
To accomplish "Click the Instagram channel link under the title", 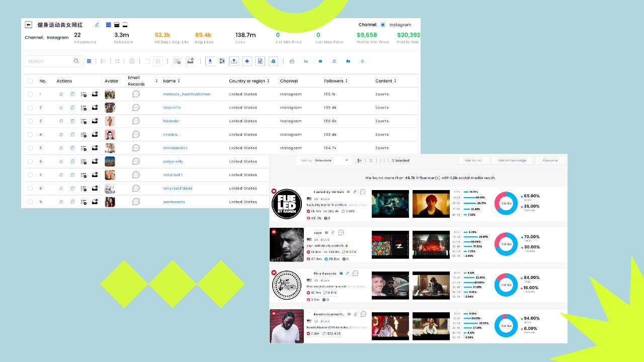I will point(57,38).
